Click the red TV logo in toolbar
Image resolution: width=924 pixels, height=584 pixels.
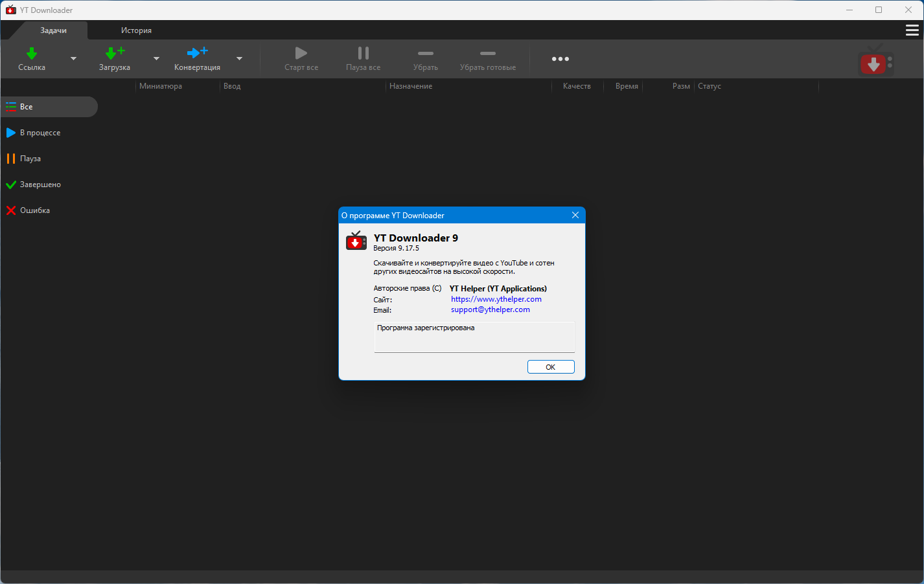[x=875, y=62]
